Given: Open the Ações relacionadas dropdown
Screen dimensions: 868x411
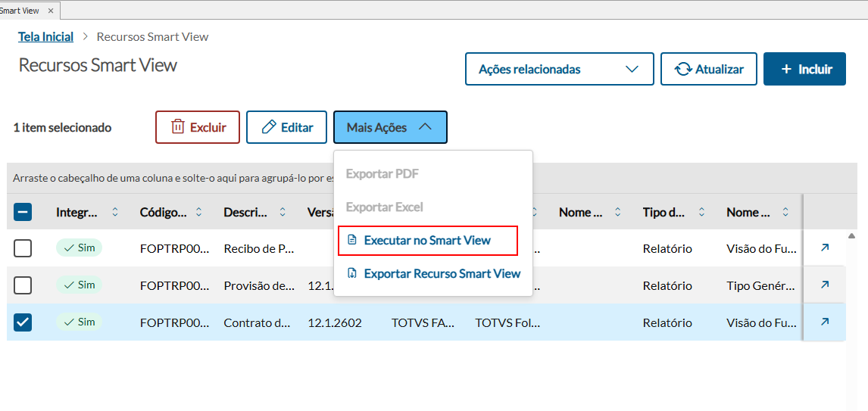Looking at the screenshot, I should pos(559,69).
